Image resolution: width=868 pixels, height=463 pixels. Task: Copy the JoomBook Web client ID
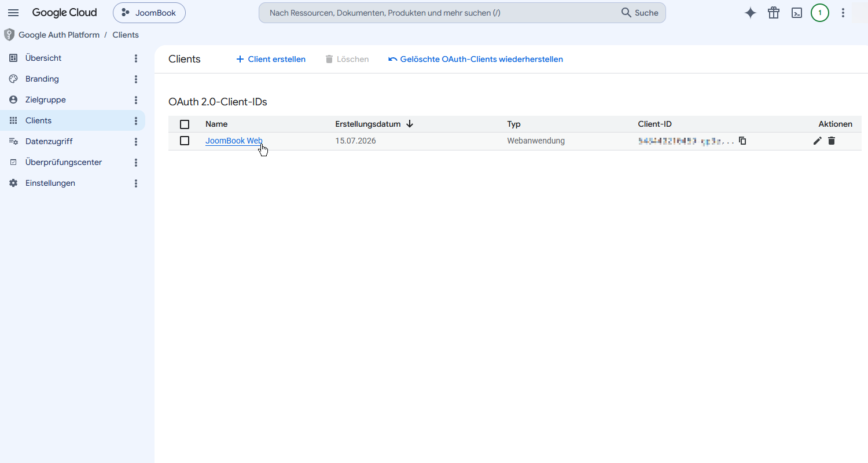[x=742, y=141]
